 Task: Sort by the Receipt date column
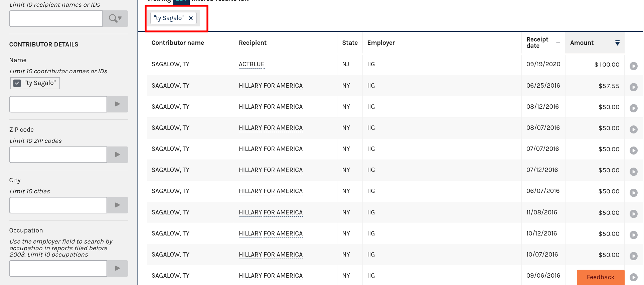[x=543, y=42]
